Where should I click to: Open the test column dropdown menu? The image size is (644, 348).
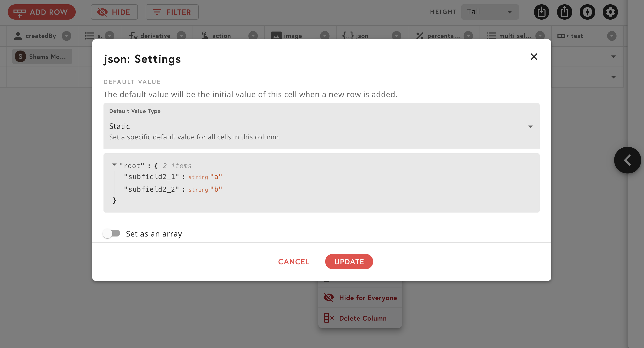(x=612, y=36)
